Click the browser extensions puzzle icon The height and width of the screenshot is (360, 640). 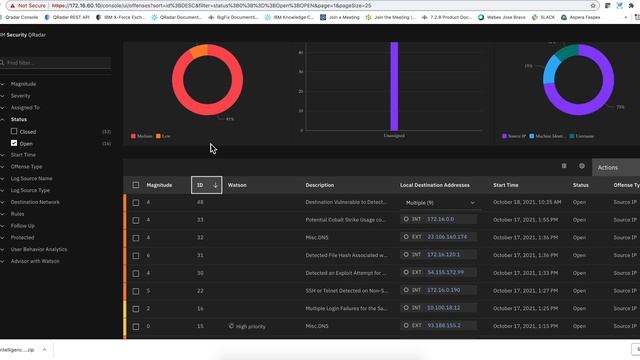point(631,6)
